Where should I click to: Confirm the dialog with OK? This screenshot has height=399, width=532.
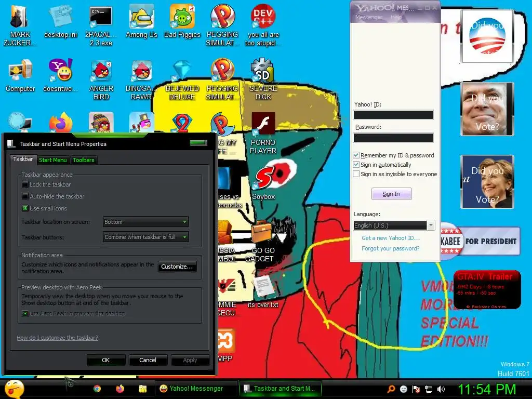click(106, 360)
